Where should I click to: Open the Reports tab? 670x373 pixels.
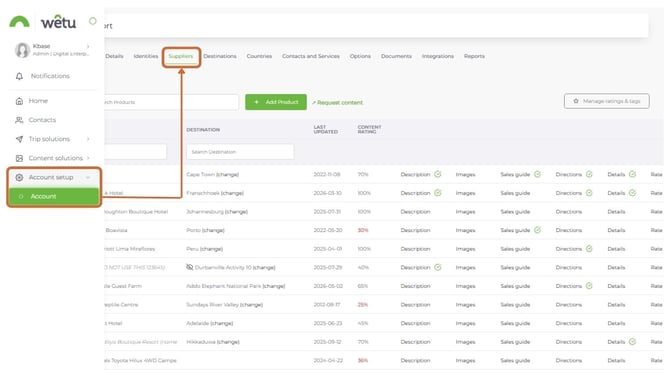474,56
